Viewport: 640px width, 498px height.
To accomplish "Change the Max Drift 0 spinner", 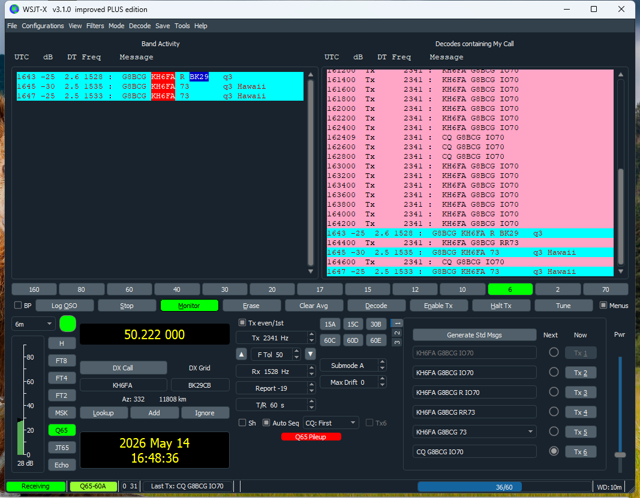I will pos(353,382).
